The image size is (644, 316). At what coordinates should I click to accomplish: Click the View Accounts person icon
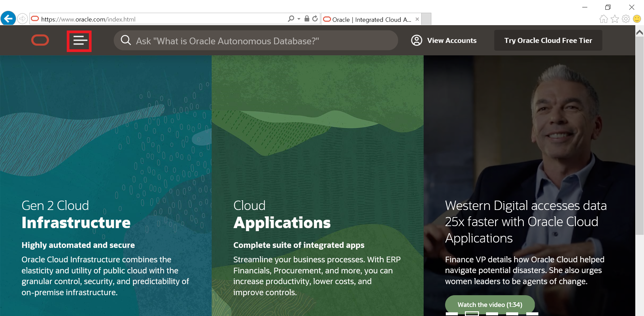coord(417,40)
